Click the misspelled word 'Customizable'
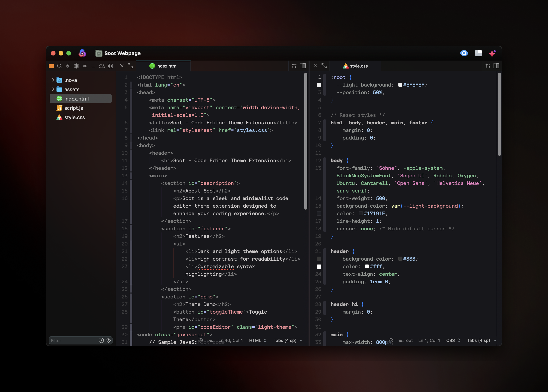Screen dimensions: 548x392 215,266
